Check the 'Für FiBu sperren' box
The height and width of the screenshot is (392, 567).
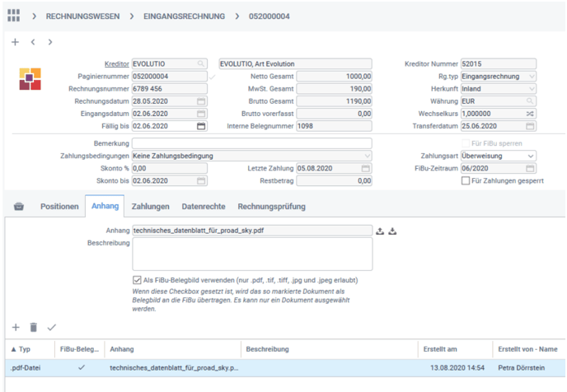coord(466,143)
